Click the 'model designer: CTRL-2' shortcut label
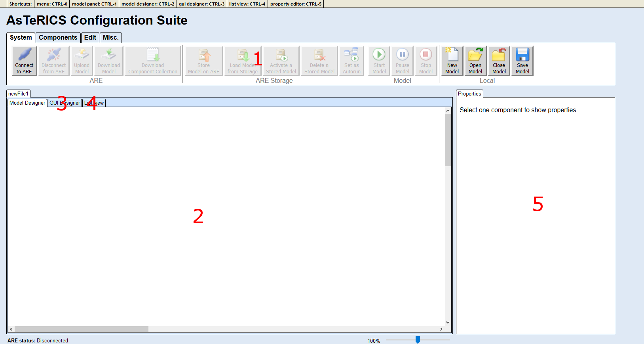This screenshot has height=344, width=644. [148, 4]
